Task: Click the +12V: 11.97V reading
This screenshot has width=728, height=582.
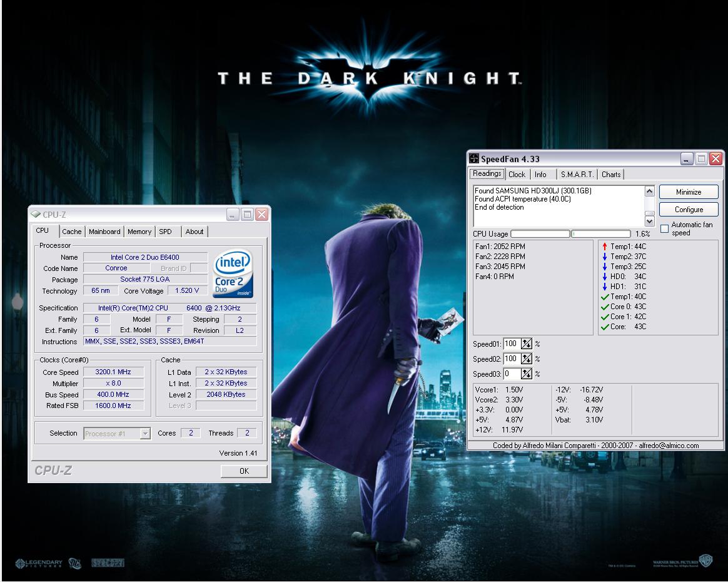Action: (499, 430)
